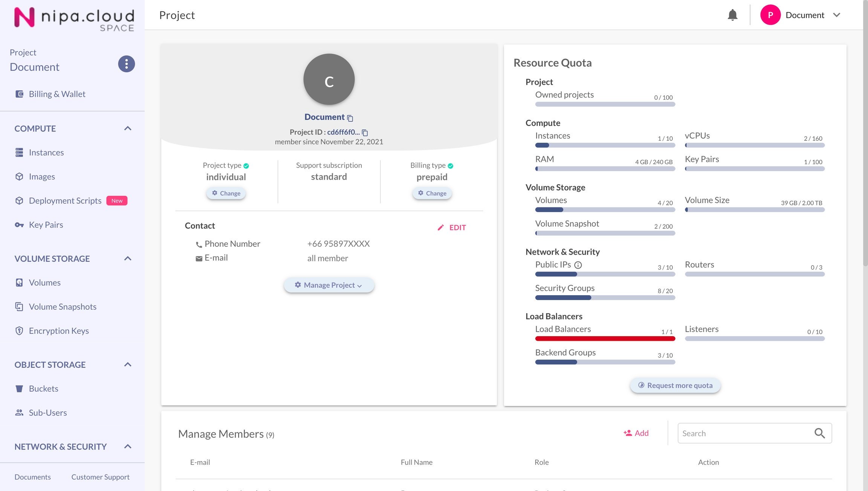The image size is (868, 491).
Task: Open project options three-dot menu
Action: 127,64
